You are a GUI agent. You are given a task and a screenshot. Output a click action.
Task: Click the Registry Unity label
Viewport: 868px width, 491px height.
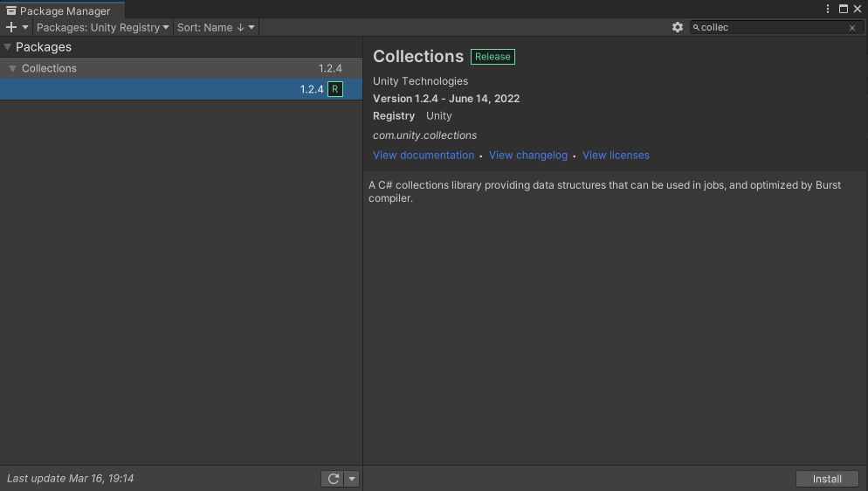point(412,116)
